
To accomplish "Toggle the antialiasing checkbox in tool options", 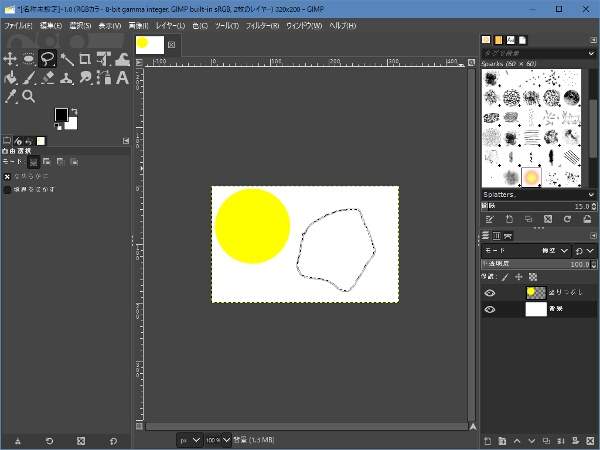I will pos(8,175).
